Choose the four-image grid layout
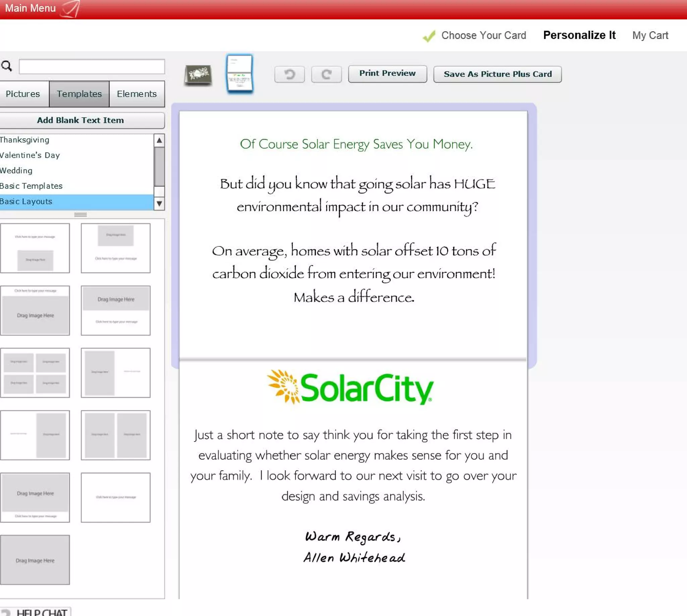Image resolution: width=687 pixels, height=616 pixels. [35, 372]
